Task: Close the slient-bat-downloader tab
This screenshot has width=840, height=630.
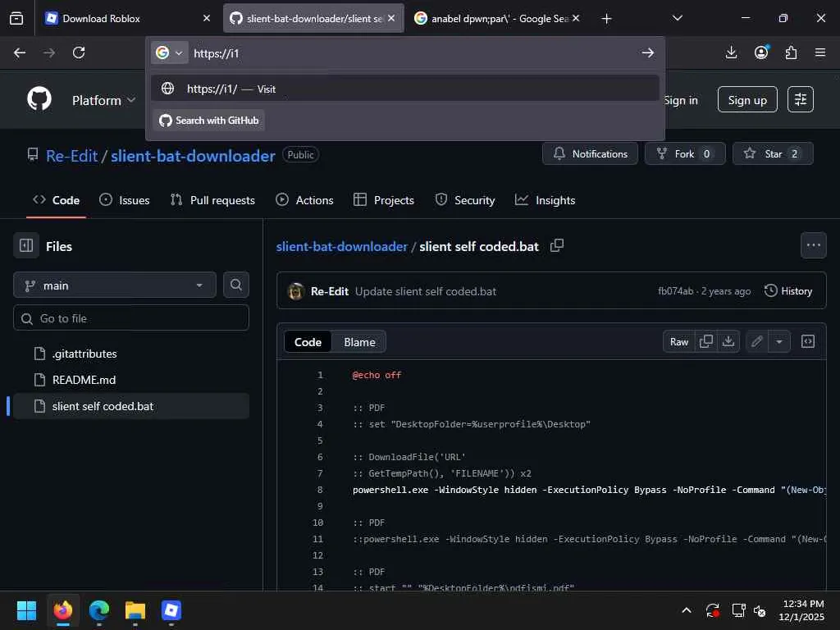Action: point(391,18)
